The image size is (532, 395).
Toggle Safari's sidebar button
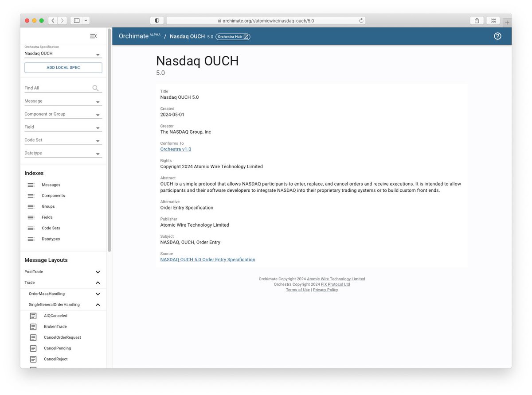tap(76, 20)
